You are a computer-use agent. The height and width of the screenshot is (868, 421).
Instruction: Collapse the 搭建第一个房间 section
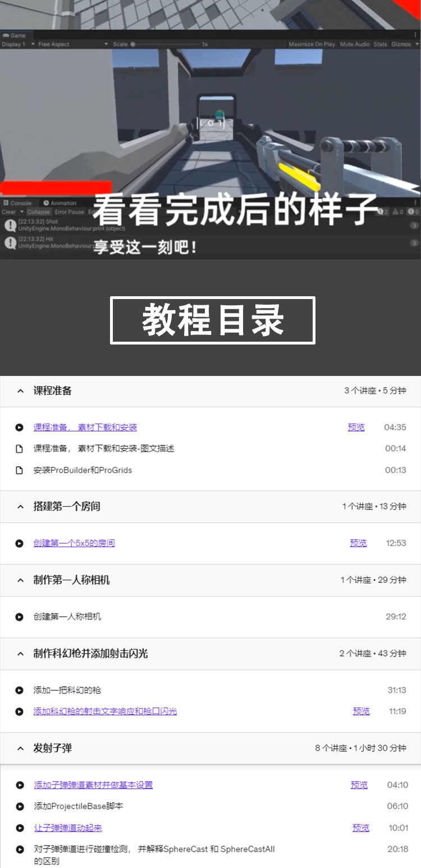pyautogui.click(x=20, y=507)
